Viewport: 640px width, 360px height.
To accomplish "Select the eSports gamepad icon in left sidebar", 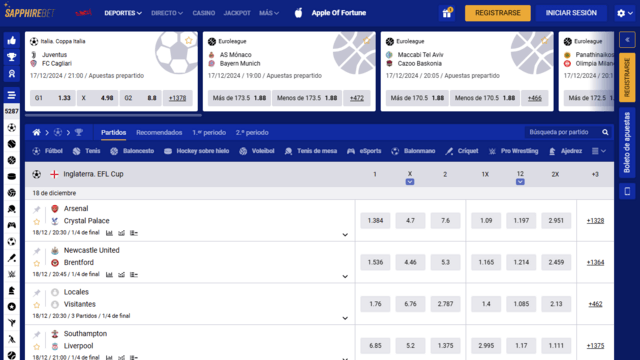I will [12, 225].
